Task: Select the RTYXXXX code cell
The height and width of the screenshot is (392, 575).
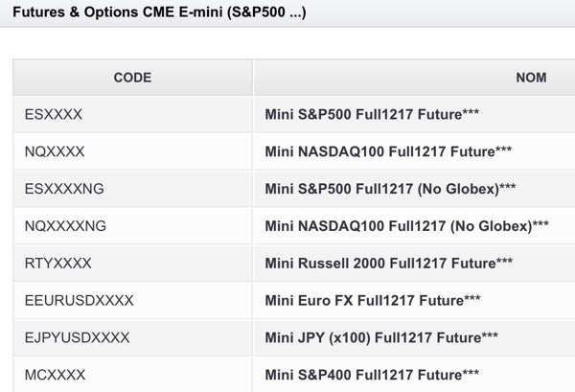Action: point(58,263)
